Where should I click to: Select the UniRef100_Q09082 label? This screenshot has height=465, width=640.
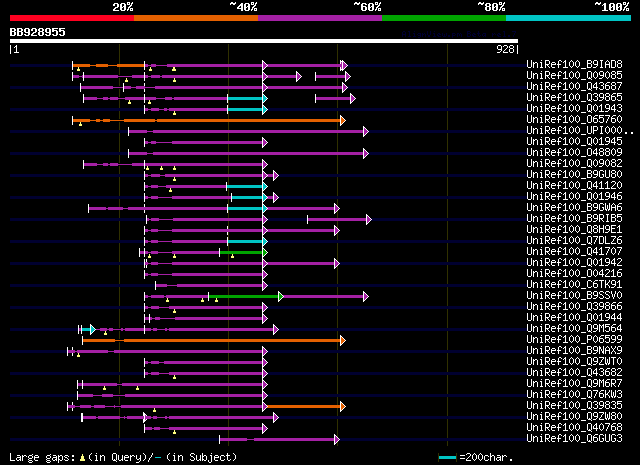pyautogui.click(x=574, y=164)
